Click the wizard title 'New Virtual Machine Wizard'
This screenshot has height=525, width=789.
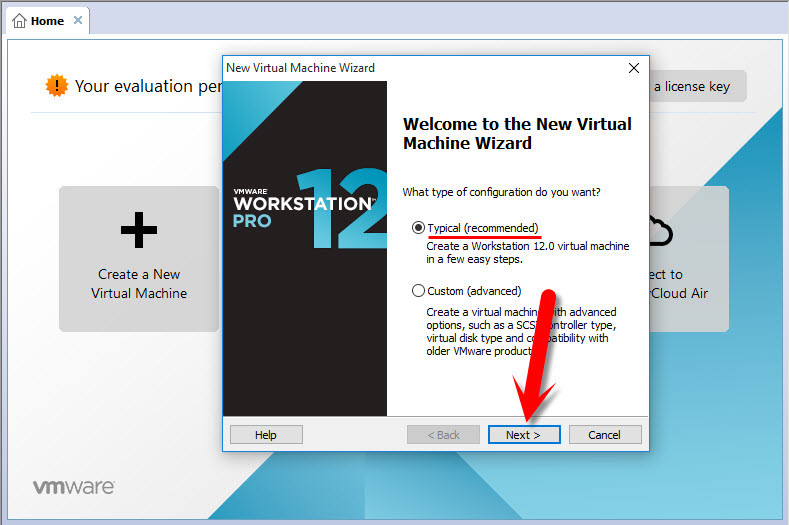pos(300,68)
